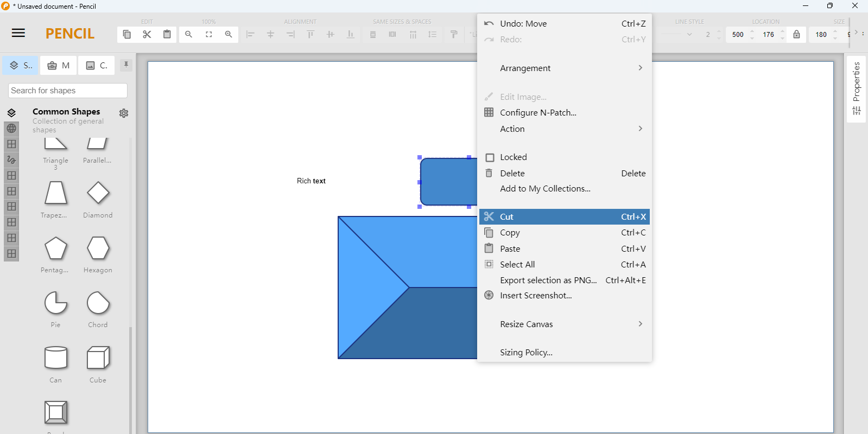868x434 pixels.
Task: Click the hamburger main menu icon
Action: coord(18,33)
